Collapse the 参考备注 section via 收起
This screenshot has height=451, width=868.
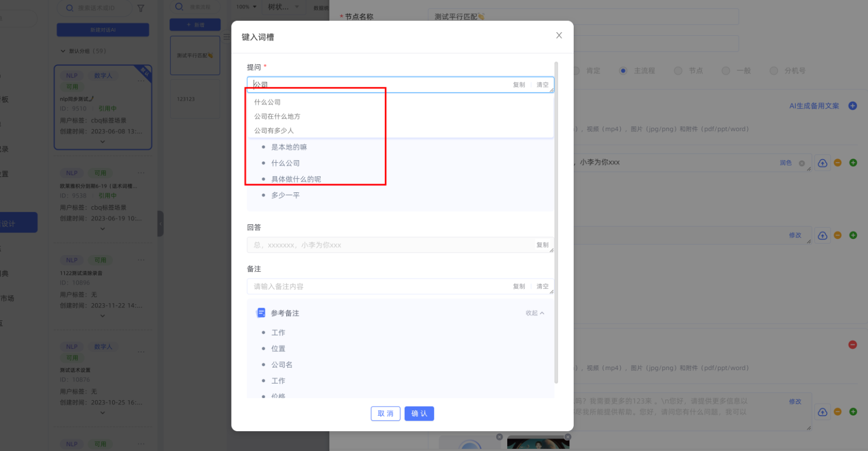click(x=535, y=313)
